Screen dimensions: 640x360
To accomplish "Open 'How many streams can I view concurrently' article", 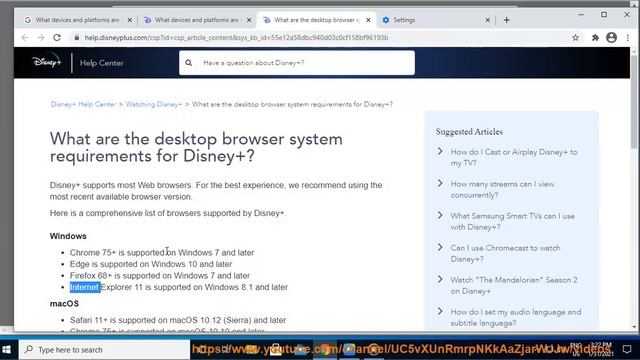I will click(502, 189).
